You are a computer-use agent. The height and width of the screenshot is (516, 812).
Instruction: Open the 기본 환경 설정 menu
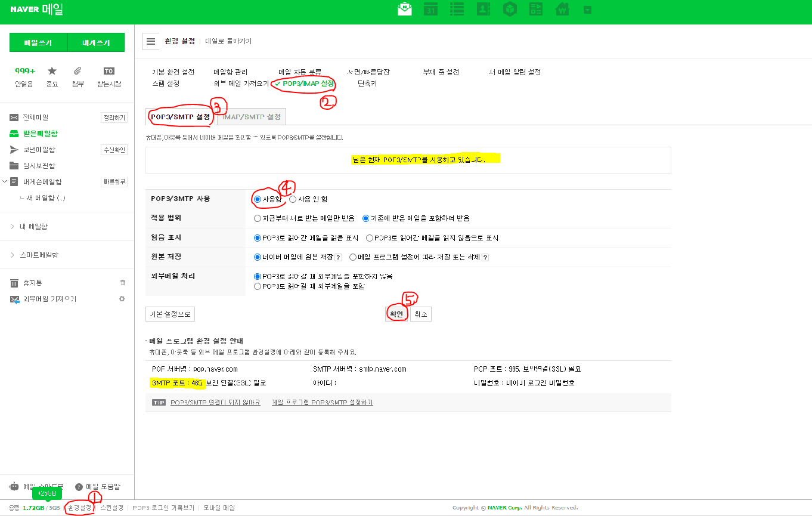[173, 72]
